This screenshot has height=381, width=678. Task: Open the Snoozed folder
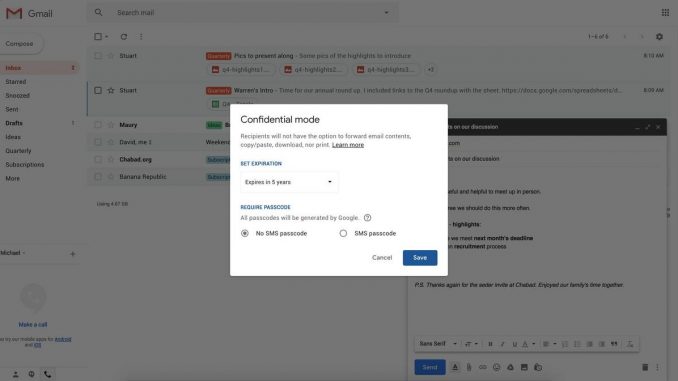click(x=17, y=96)
